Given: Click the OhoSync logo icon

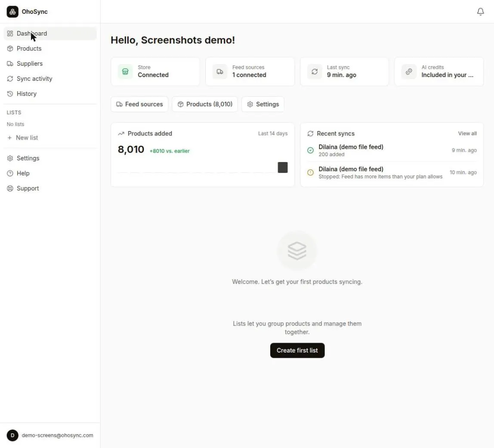Looking at the screenshot, I should (12, 12).
